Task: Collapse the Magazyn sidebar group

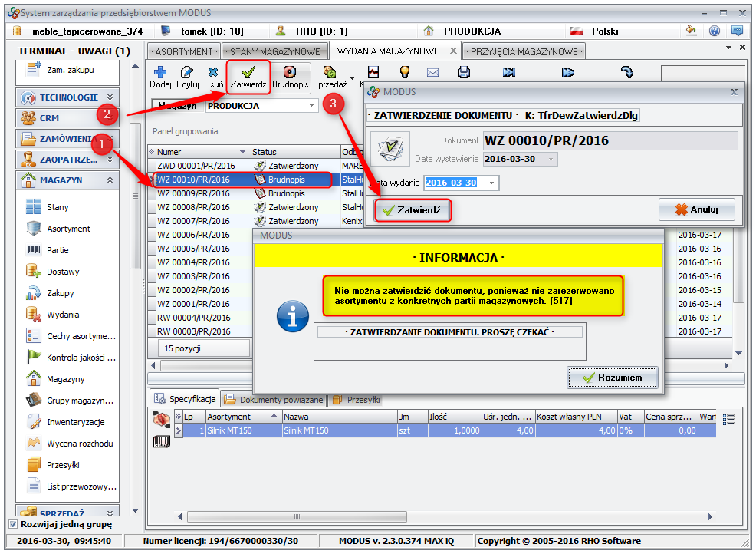Action: (x=110, y=180)
